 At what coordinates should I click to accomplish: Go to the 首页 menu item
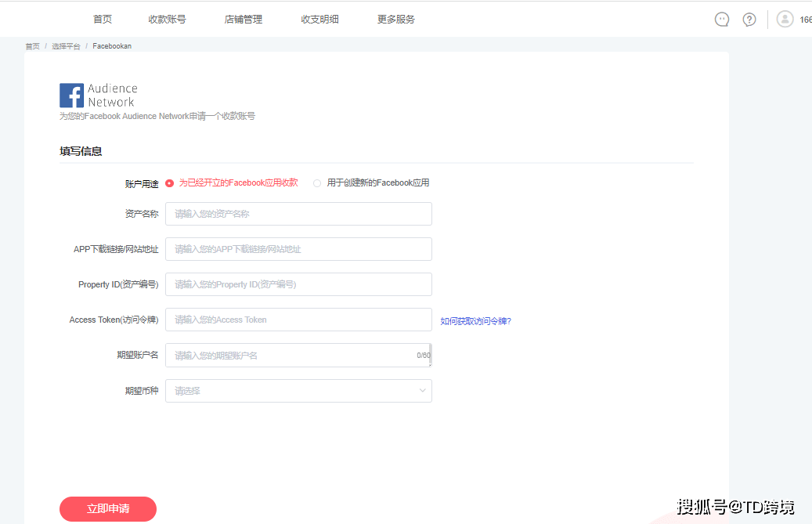point(103,19)
